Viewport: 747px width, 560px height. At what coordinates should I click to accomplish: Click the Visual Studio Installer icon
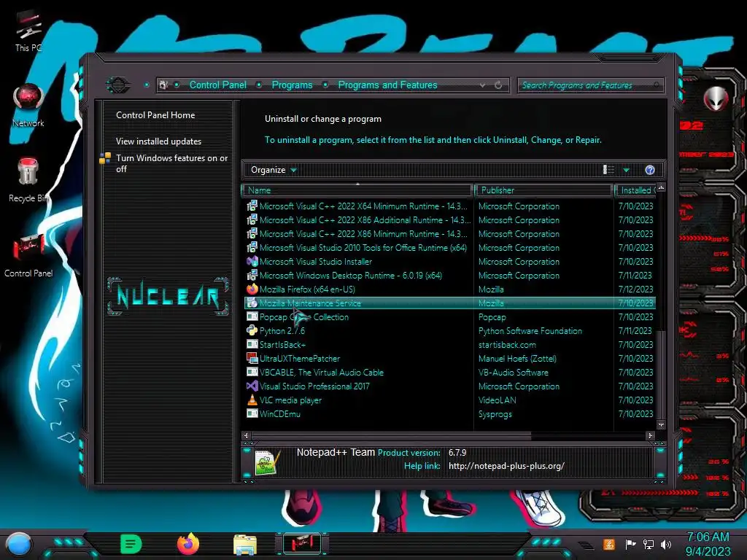(x=252, y=262)
